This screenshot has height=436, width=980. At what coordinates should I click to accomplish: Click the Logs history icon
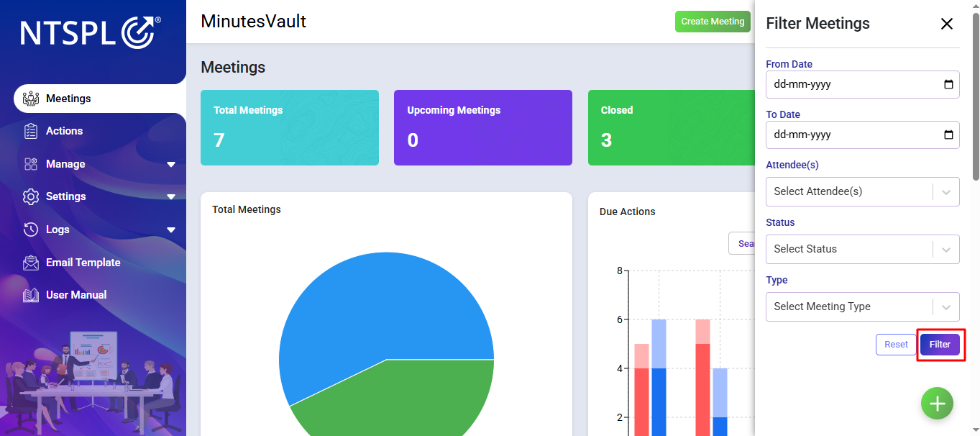pos(30,230)
